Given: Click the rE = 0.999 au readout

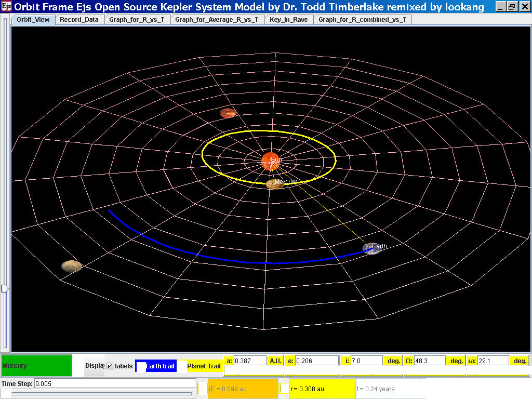Looking at the screenshot, I should [x=243, y=389].
